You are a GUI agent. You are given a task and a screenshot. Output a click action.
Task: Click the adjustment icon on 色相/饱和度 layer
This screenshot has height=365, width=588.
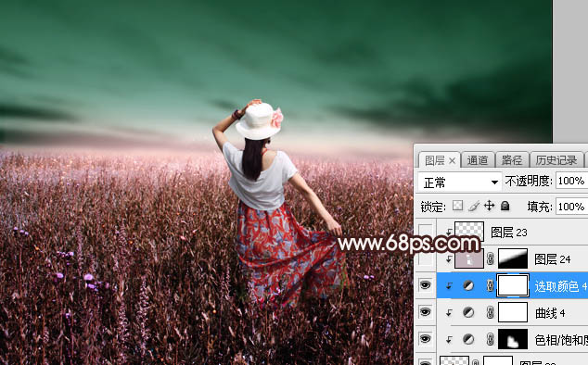pos(468,339)
